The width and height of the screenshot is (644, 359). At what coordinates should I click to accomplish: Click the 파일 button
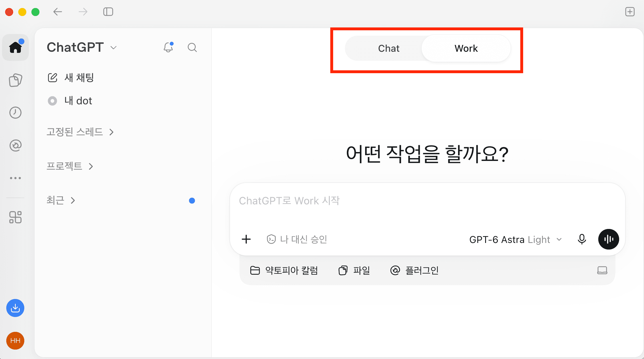354,270
